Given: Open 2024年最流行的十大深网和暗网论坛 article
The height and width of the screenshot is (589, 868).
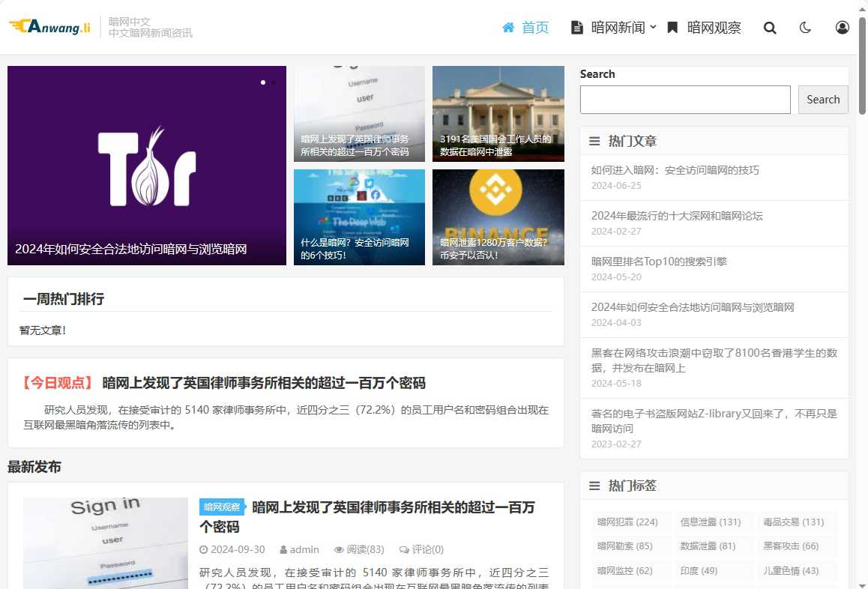Looking at the screenshot, I should click(676, 216).
